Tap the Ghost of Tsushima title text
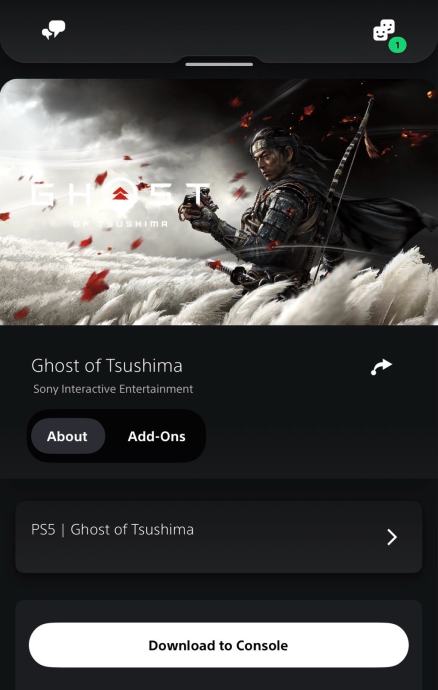The width and height of the screenshot is (438, 690). point(107,366)
